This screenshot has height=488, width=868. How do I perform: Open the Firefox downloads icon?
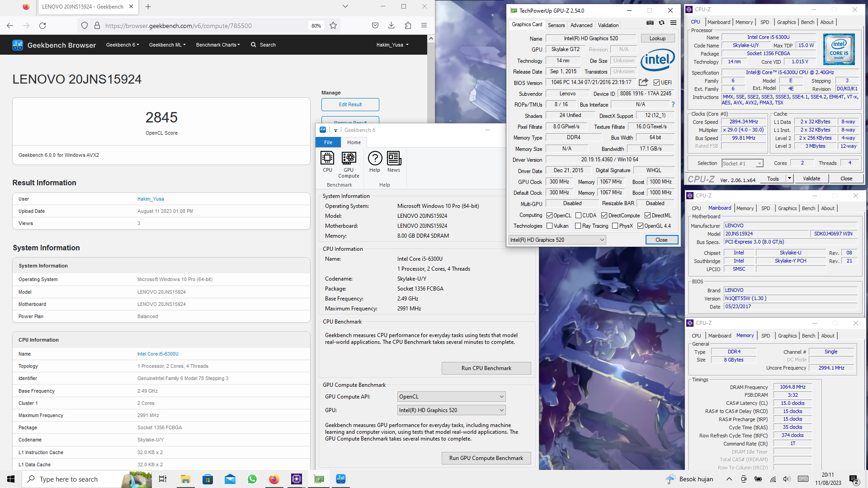coord(392,26)
